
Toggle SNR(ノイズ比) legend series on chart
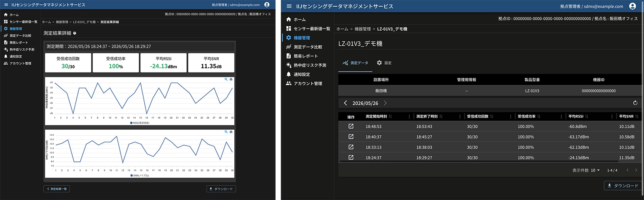tap(140, 175)
